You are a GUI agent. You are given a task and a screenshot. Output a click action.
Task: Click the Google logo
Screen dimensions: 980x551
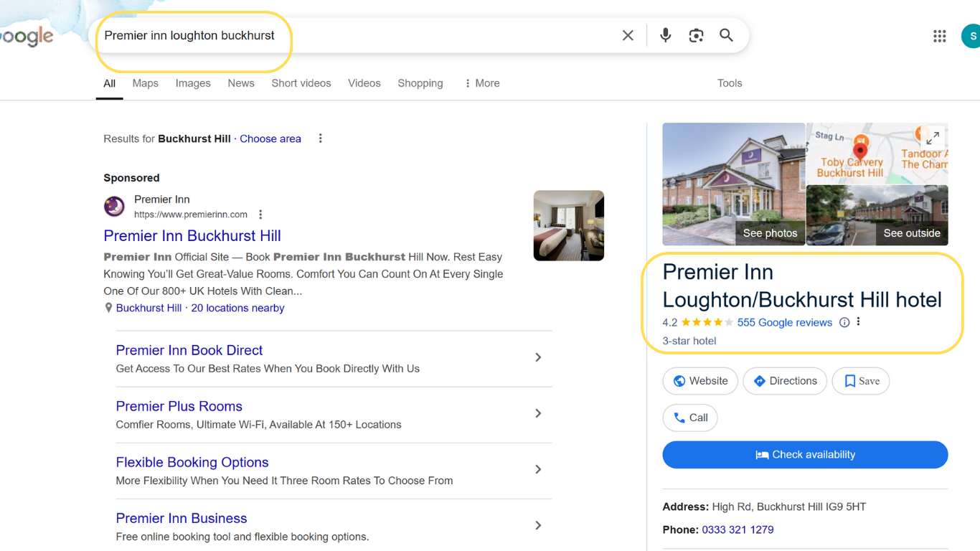[27, 36]
